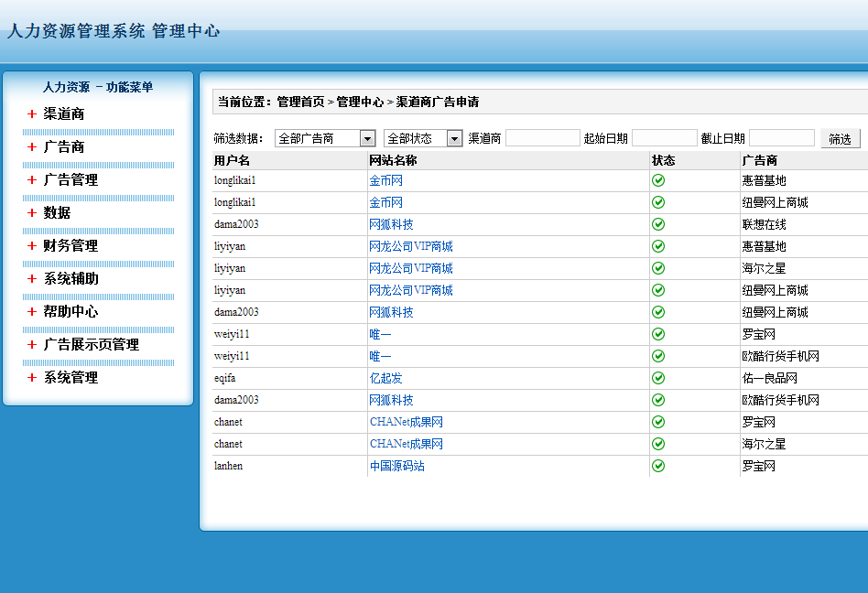Open the 广告管理 menu item

tap(71, 180)
